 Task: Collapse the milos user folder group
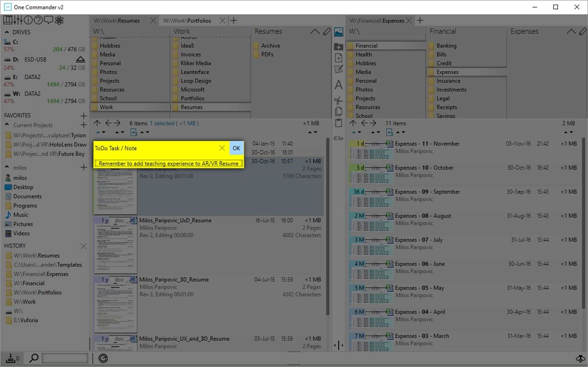point(7,167)
